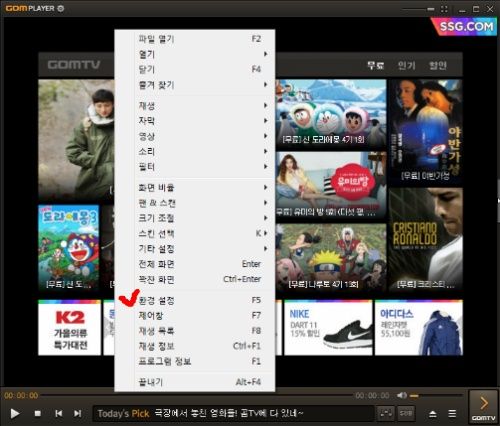Open the 도라에몽3 poster thumbnail
Screen dimensions: 500x426
69,247
